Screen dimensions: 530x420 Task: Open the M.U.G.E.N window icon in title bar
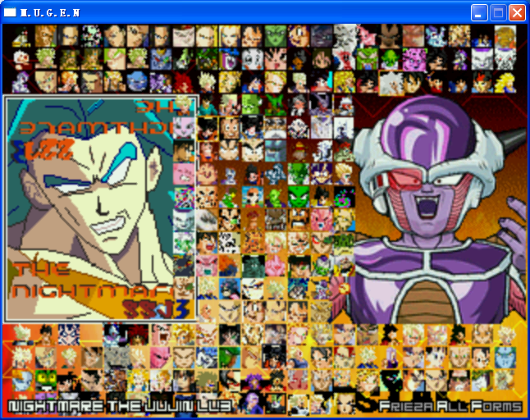(10, 12)
